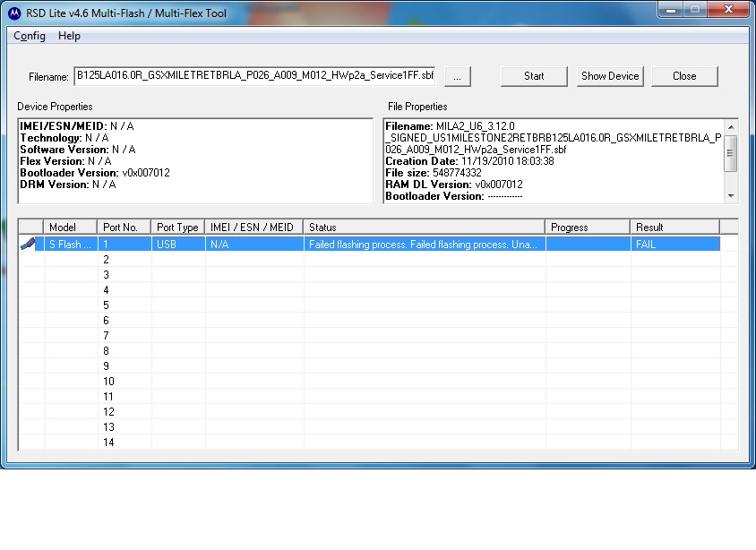Click the Show Device button
This screenshot has height=550, width=756.
click(610, 76)
